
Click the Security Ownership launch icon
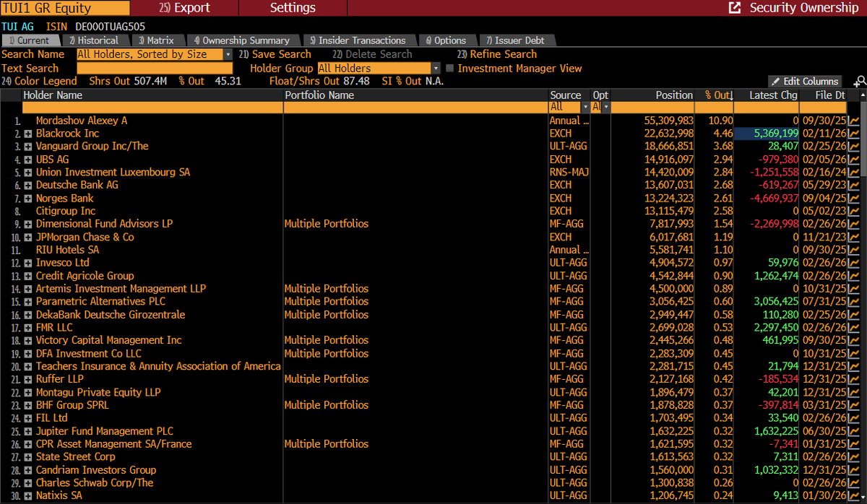point(733,6)
